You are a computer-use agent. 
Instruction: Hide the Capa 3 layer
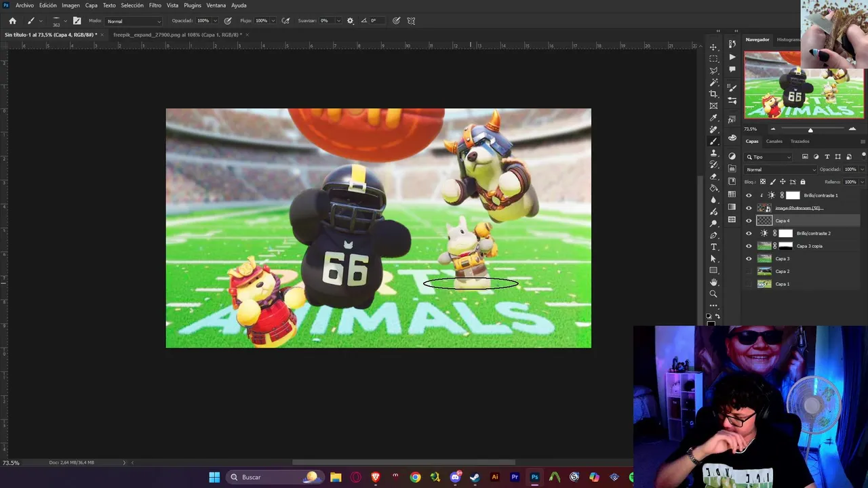click(x=749, y=259)
